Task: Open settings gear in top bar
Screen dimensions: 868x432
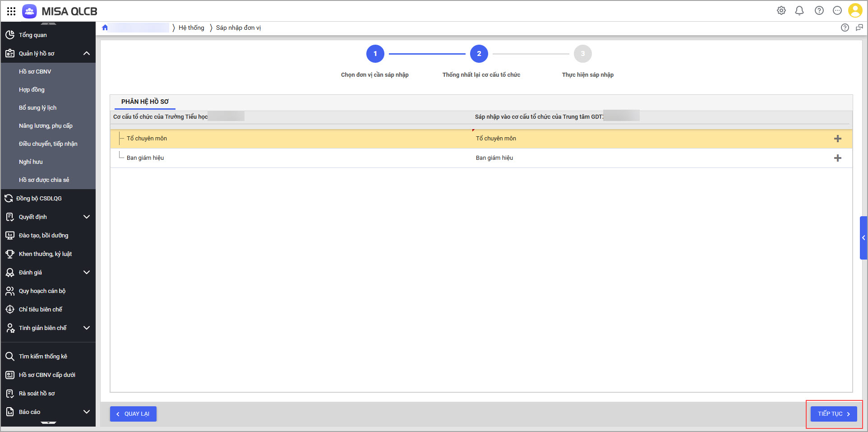Action: coord(781,10)
